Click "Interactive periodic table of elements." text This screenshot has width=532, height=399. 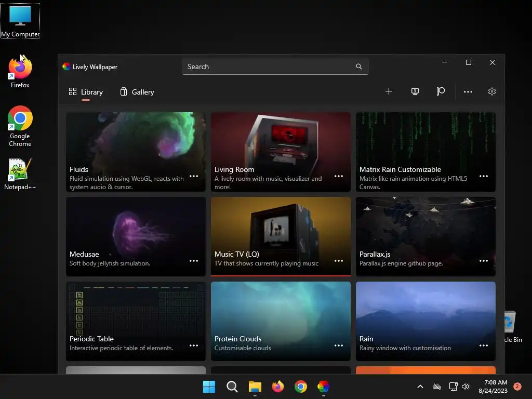[122, 348]
